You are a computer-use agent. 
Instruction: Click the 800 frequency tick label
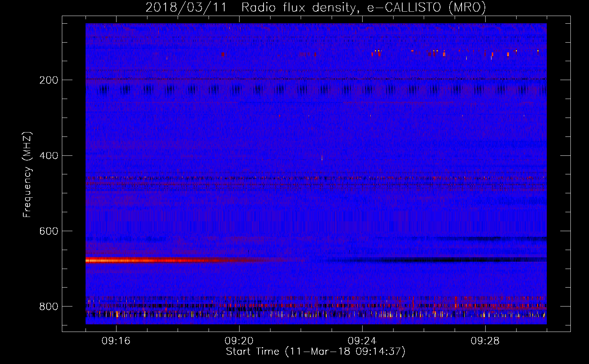click(48, 306)
